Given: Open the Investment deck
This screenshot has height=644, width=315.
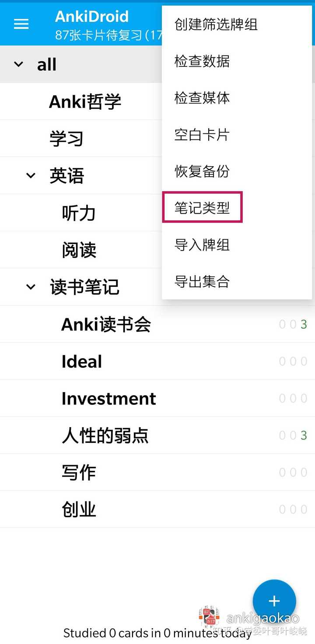Looking at the screenshot, I should point(108,399).
